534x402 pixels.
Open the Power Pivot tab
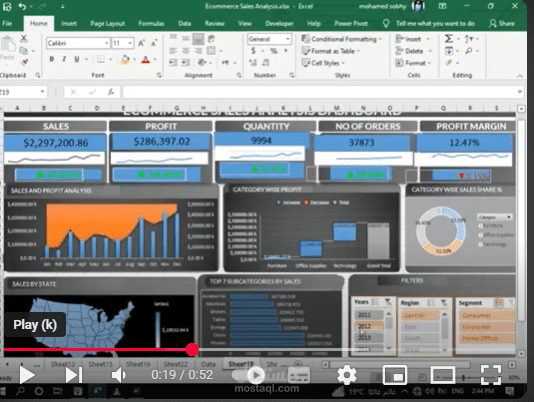pyautogui.click(x=351, y=23)
